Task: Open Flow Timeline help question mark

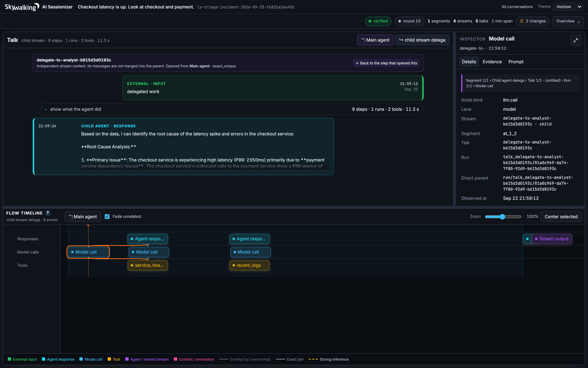Action: pos(48,213)
